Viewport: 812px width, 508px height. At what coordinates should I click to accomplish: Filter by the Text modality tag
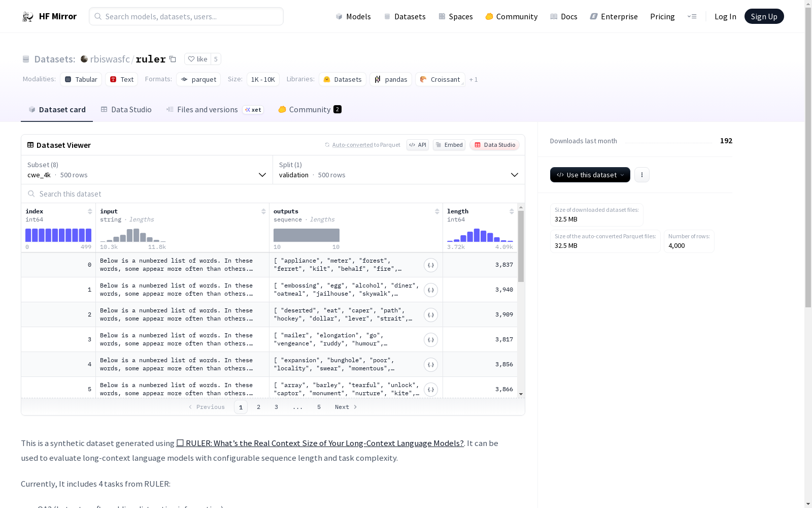click(x=122, y=79)
